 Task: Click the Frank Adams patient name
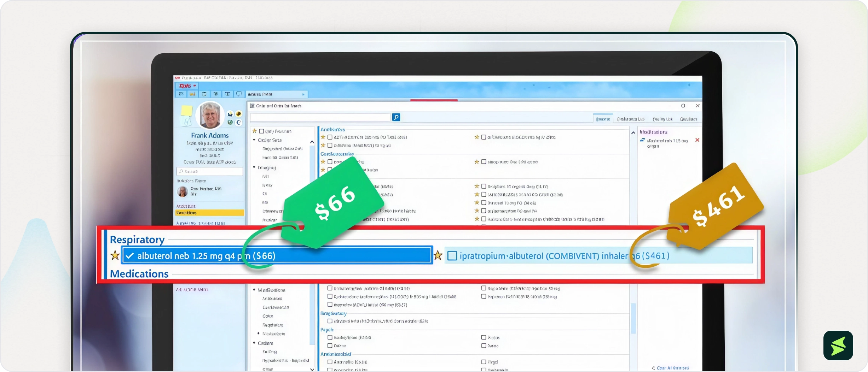(x=210, y=135)
